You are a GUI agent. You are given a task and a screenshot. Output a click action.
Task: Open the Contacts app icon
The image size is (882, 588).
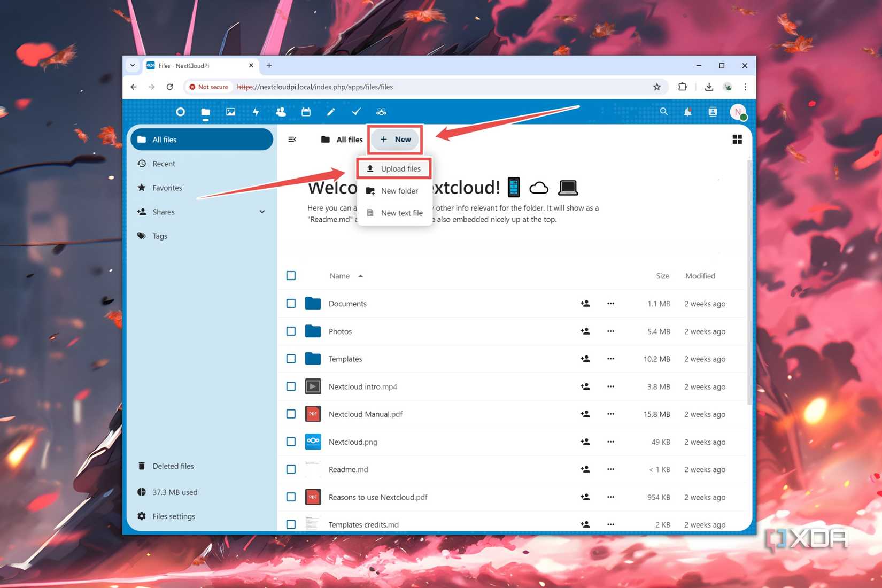281,112
